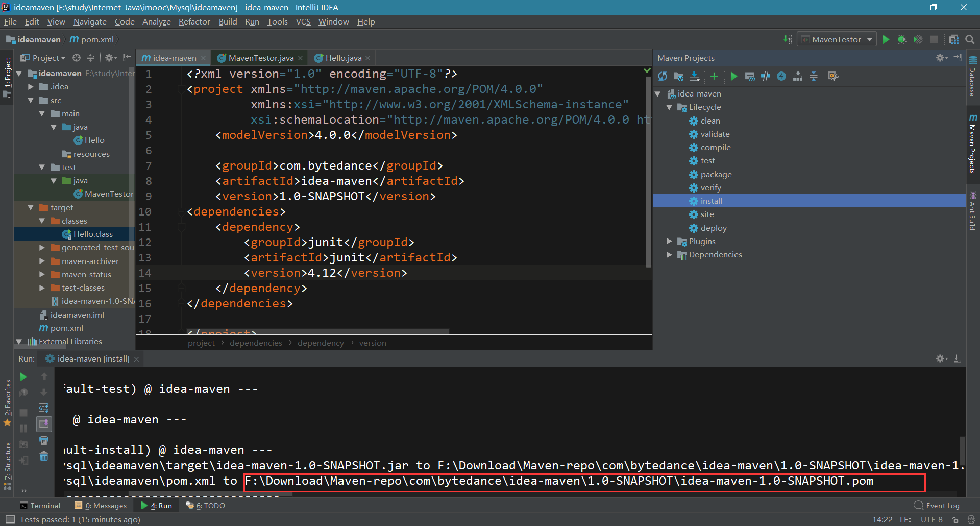
Task: Run Maven build from Maven Projects toolbar
Action: coord(734,76)
